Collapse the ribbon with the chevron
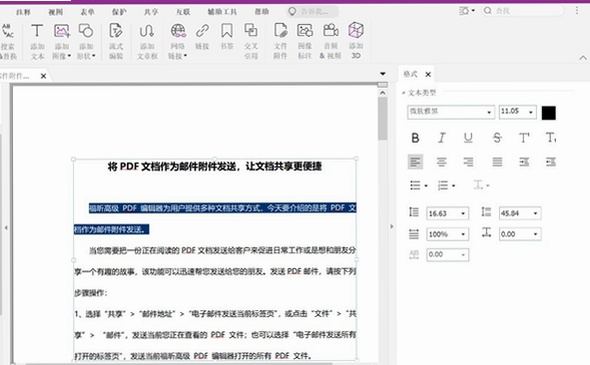This screenshot has height=365, width=590. pyautogui.click(x=583, y=58)
